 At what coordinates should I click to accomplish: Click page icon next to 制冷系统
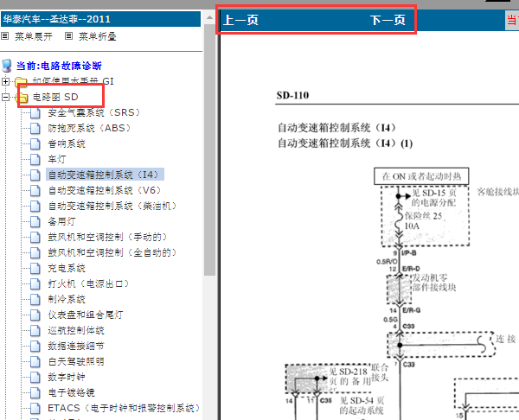tap(35, 299)
